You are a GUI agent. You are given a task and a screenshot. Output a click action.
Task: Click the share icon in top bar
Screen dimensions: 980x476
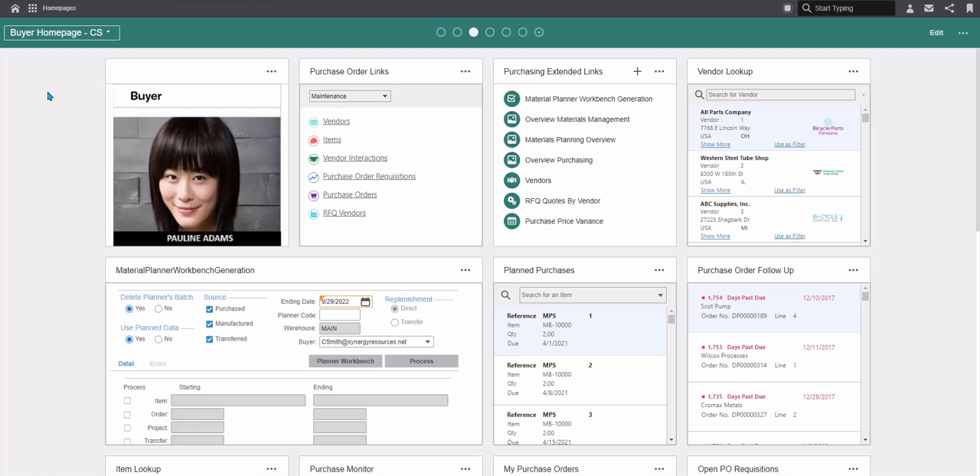[949, 8]
